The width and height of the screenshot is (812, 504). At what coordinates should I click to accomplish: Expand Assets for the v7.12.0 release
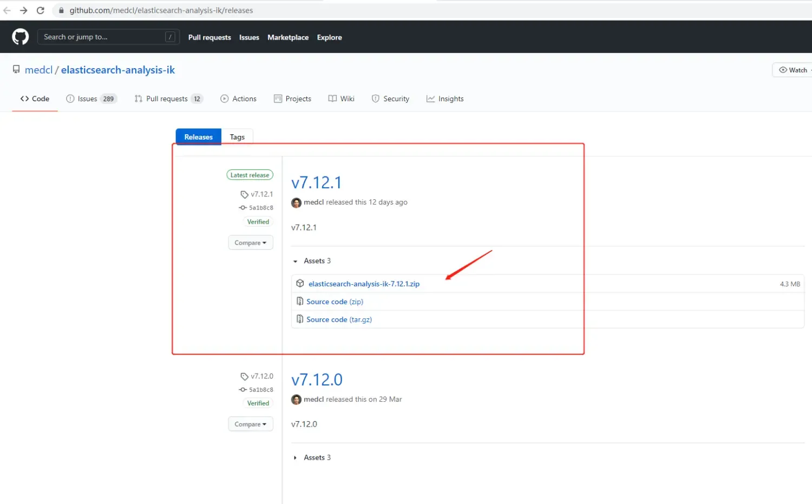click(x=295, y=457)
